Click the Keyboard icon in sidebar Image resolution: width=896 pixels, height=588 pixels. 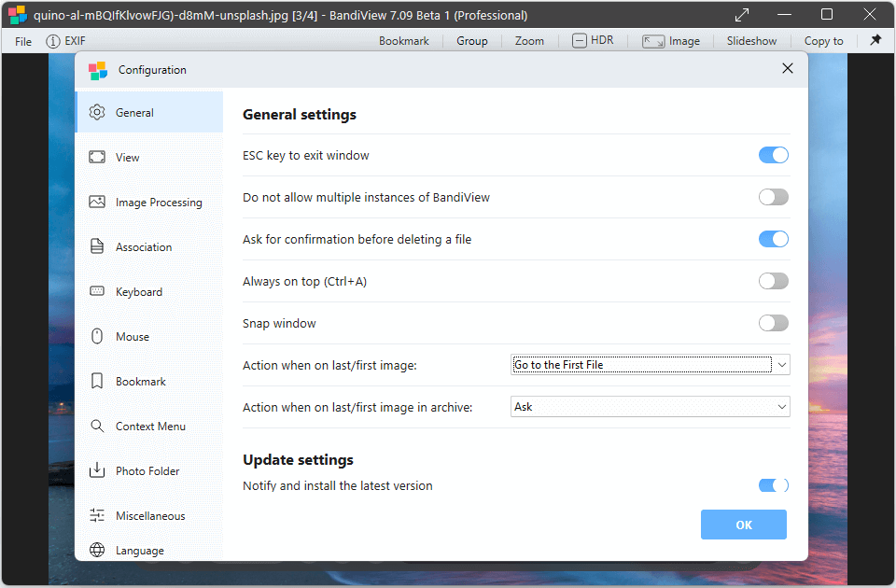coord(97,292)
